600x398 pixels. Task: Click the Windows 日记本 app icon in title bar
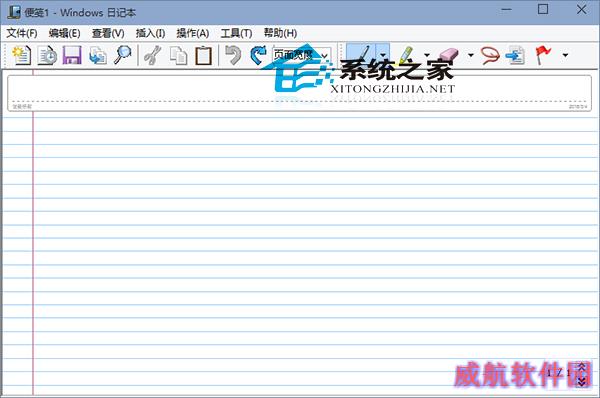(x=14, y=12)
